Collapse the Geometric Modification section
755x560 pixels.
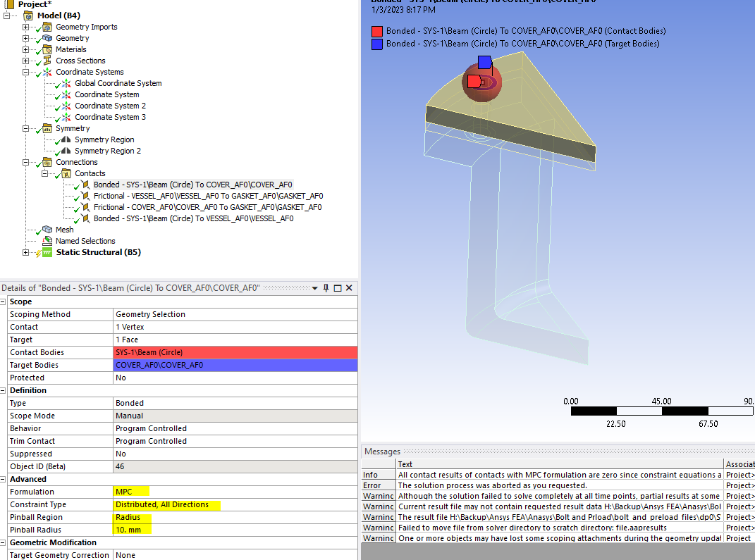point(3,542)
